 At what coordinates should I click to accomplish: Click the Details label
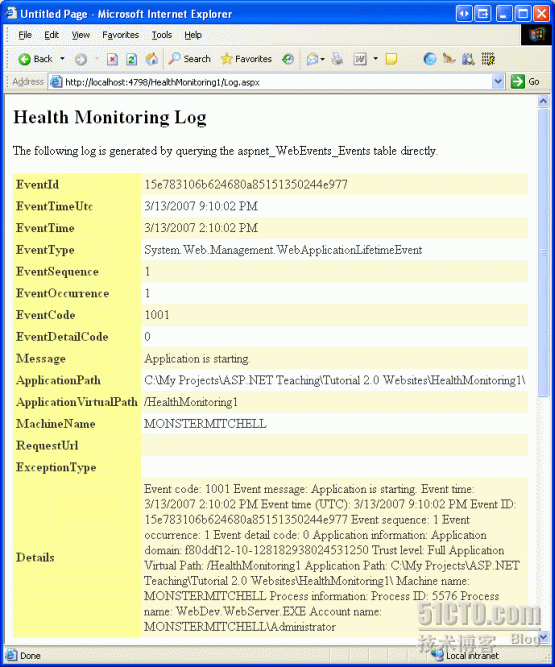[35, 557]
